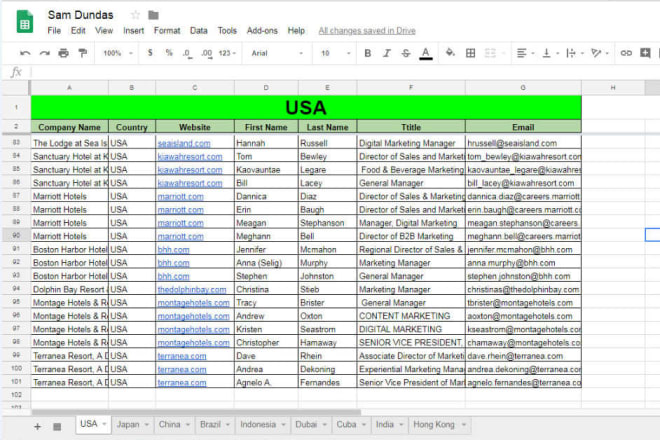Click the Move to folder icon
660x440 pixels.
(x=153, y=15)
